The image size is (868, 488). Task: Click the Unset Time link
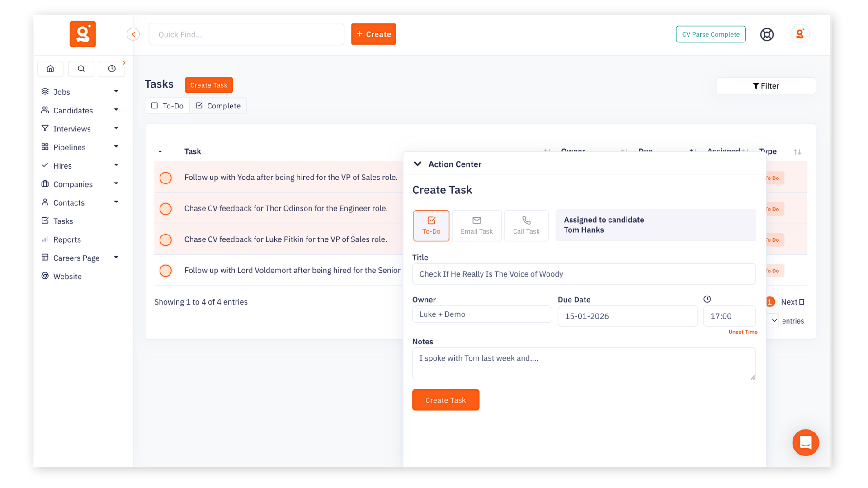click(743, 332)
